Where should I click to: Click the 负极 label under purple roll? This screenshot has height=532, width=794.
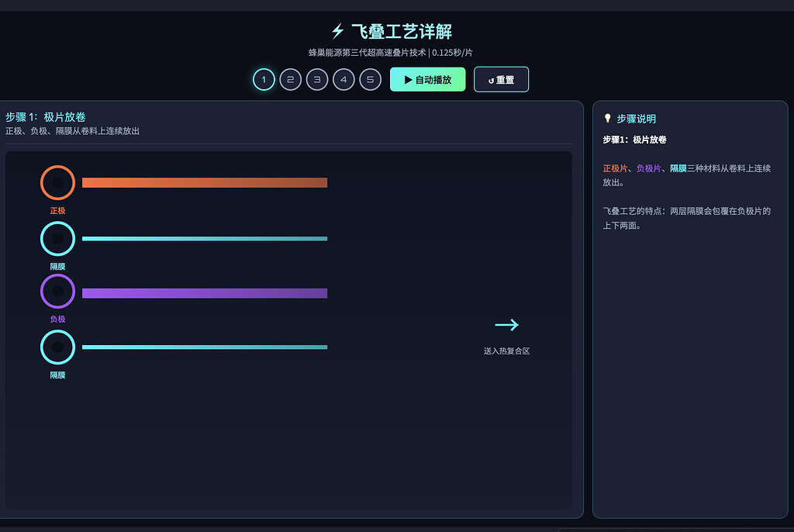pos(57,320)
